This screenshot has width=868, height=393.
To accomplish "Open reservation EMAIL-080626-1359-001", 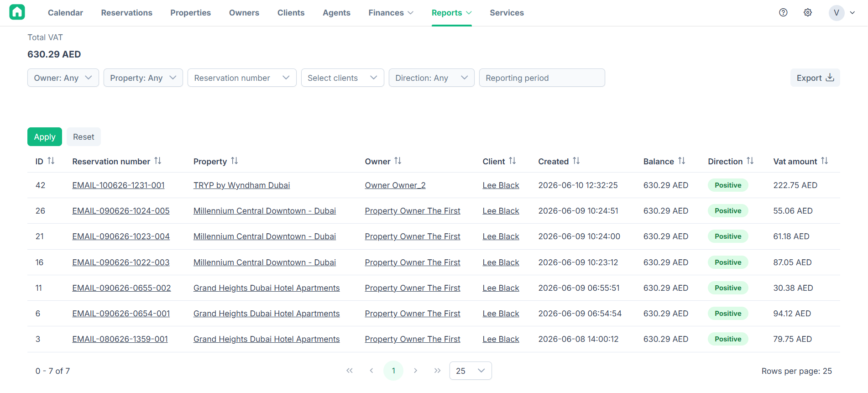I will pyautogui.click(x=120, y=339).
